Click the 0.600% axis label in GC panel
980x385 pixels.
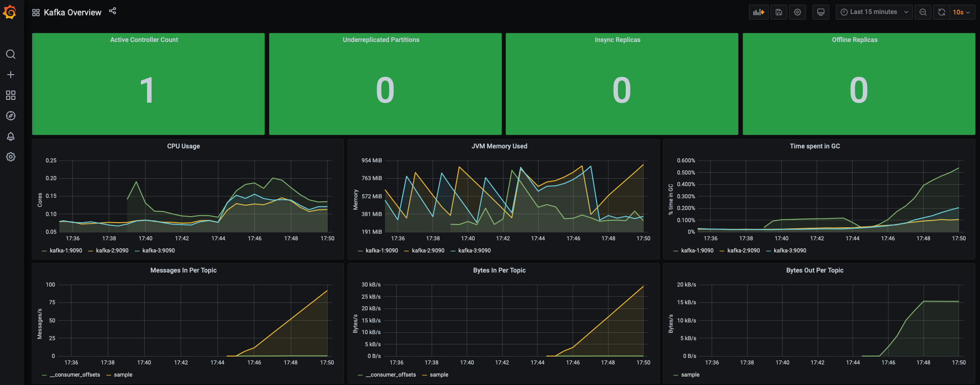686,161
